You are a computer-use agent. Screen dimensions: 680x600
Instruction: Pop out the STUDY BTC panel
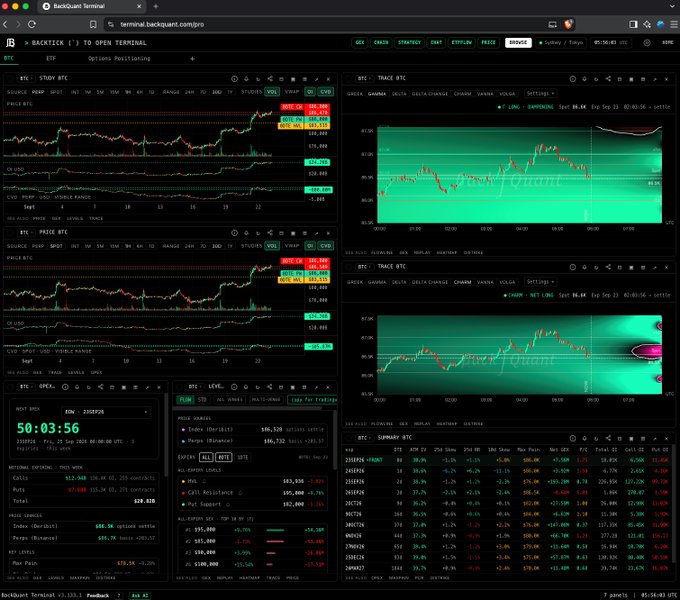pyautogui.click(x=317, y=79)
